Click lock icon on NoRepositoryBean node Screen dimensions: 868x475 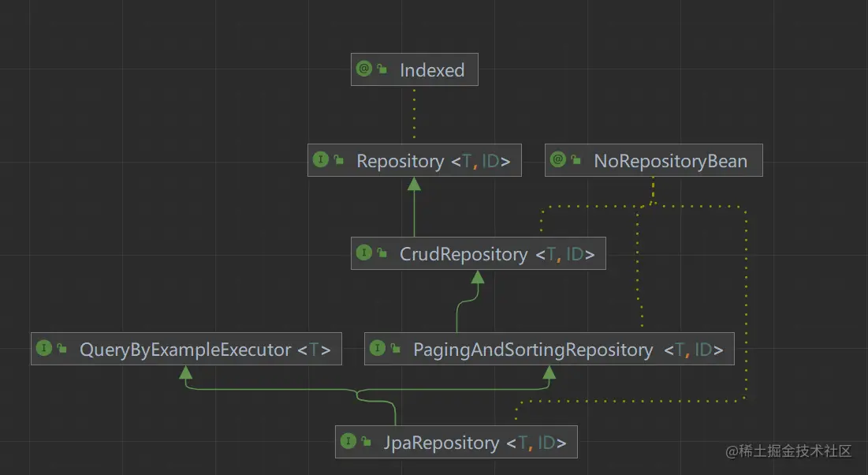576,160
